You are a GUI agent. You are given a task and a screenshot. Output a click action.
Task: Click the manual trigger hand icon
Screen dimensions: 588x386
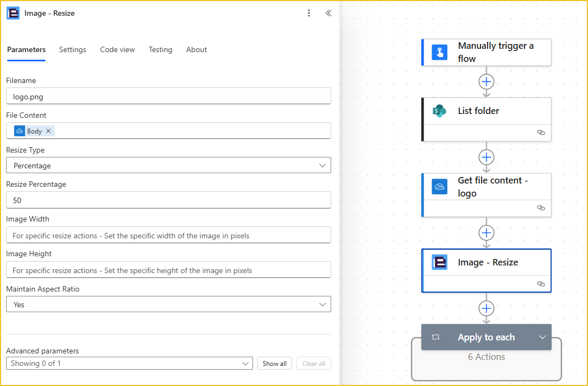pos(439,52)
